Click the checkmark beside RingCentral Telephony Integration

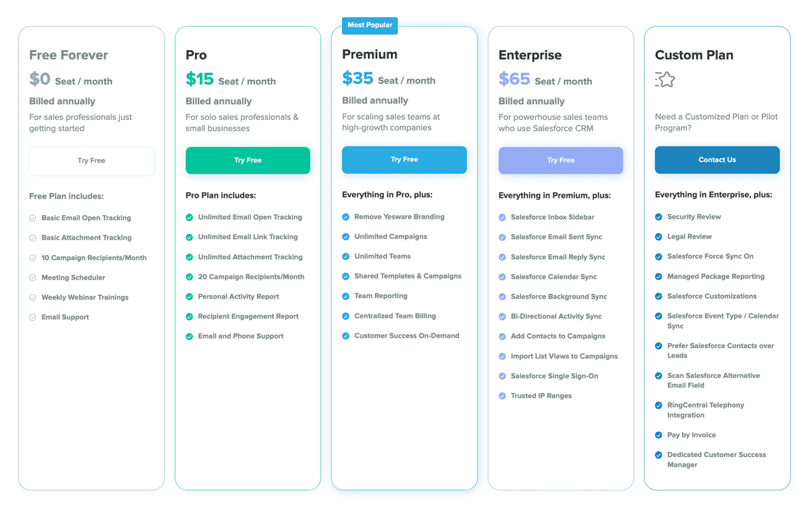pos(658,405)
